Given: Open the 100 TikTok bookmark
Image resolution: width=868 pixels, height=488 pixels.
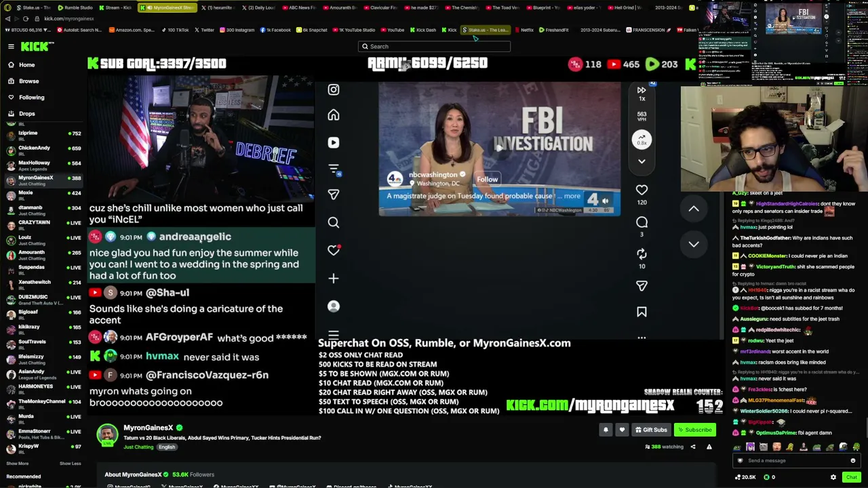Looking at the screenshot, I should pos(175,30).
